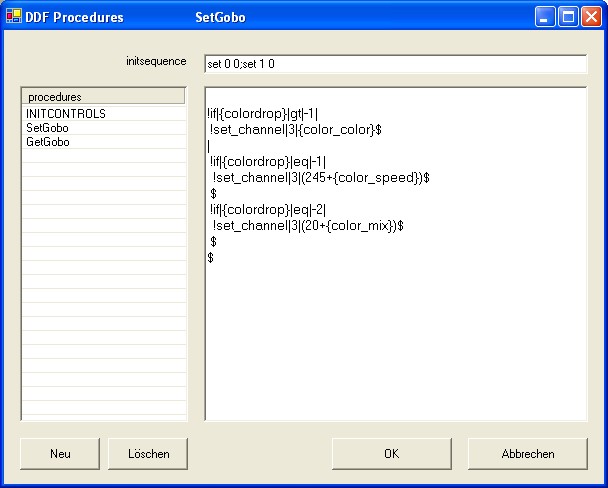Screen dimensions: 608x488
Task: Focus the initsequence text field
Action: pyautogui.click(x=394, y=64)
